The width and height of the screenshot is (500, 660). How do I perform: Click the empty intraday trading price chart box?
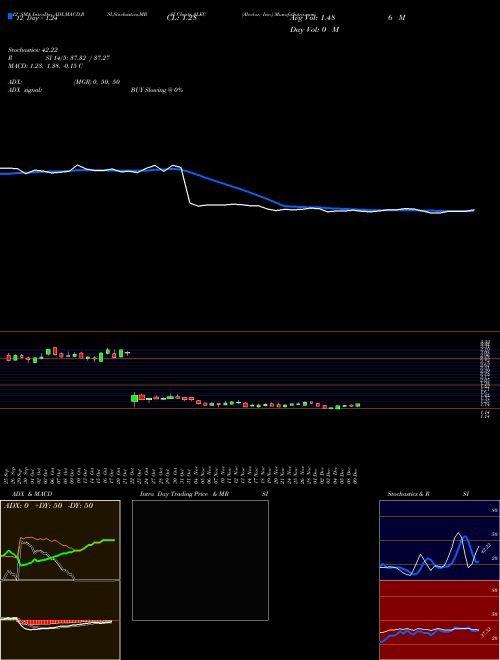(200, 560)
